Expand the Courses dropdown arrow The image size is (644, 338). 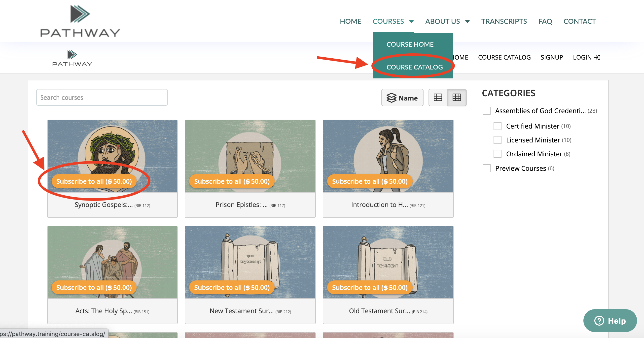click(x=411, y=22)
